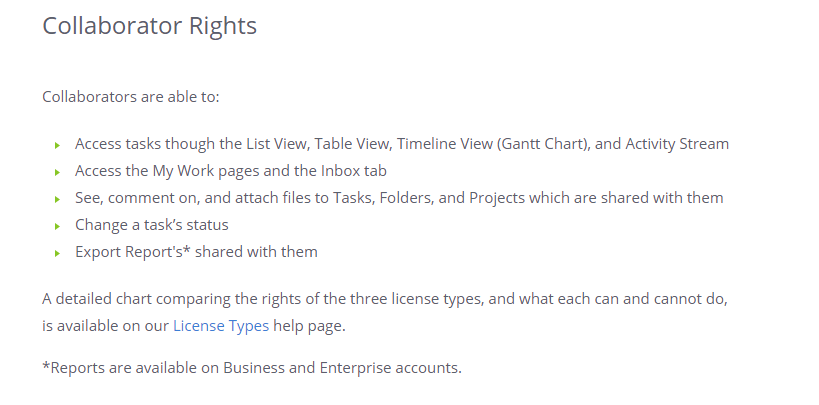Click the bullet arrow beside "Change a task's status"
Viewport: 819px width, 405px height.
click(x=58, y=226)
